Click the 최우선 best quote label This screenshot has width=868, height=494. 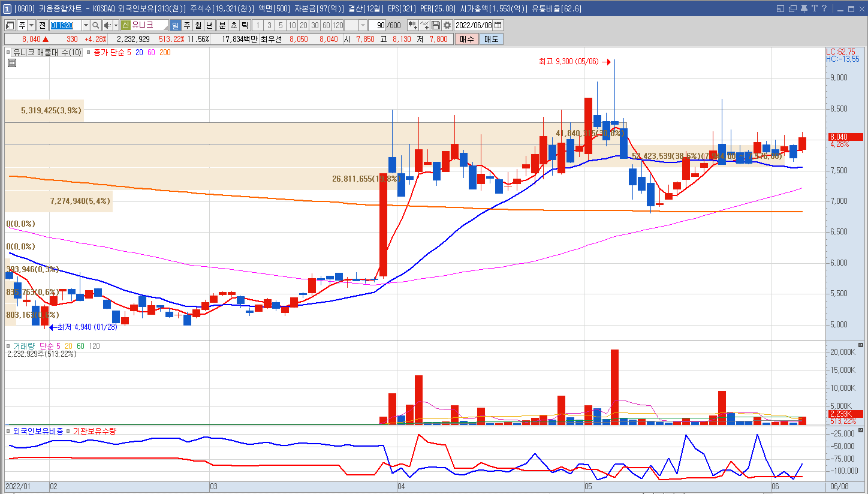coord(271,39)
